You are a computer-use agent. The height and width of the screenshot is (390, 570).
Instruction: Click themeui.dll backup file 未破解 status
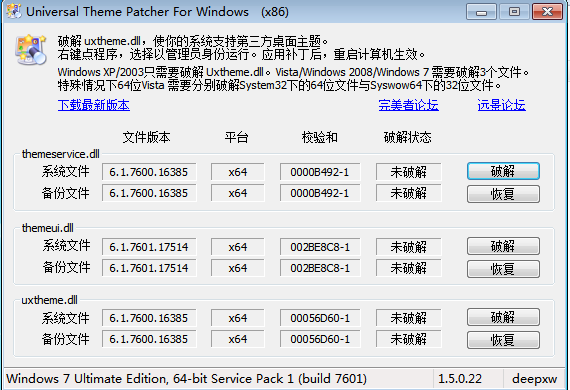coord(409,268)
